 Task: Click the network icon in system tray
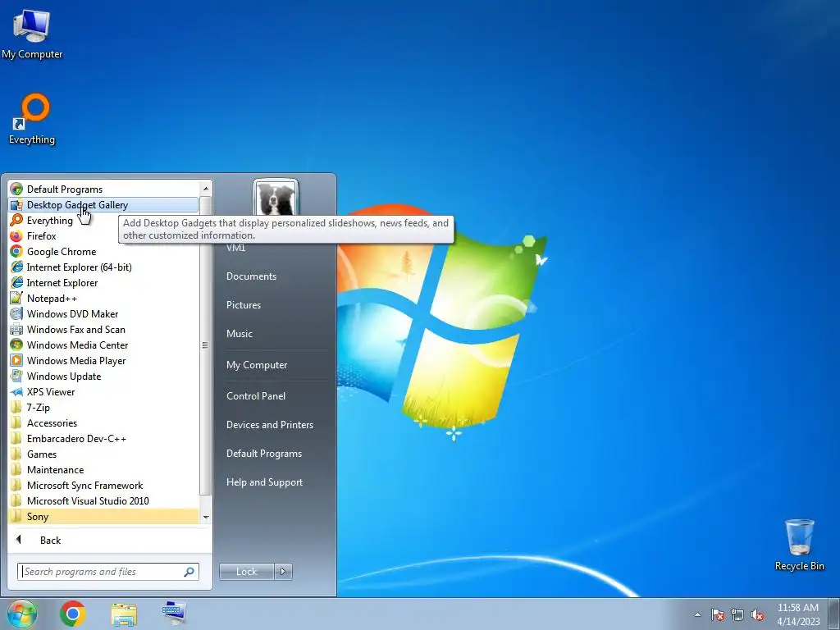click(x=737, y=614)
